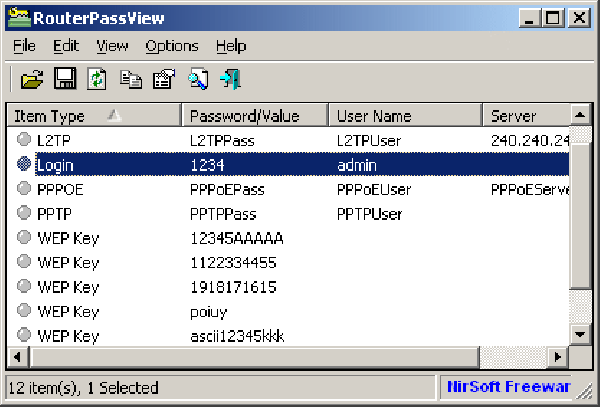Screen dimensions: 600x407
Task: Click bullet icon of WEP Key ascii12345kkk row
Action: [24, 335]
